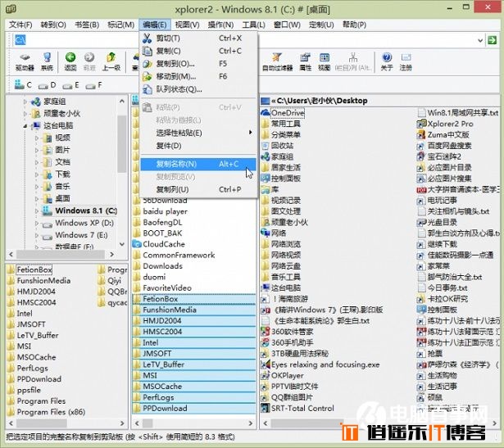
Task: Switch to drive C button
Action: click(23, 85)
